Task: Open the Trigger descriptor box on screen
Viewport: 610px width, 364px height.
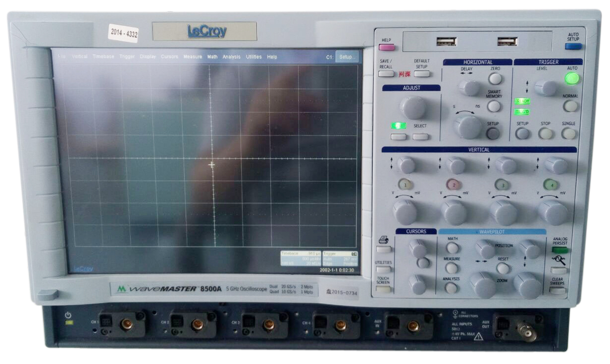Action: (340, 259)
